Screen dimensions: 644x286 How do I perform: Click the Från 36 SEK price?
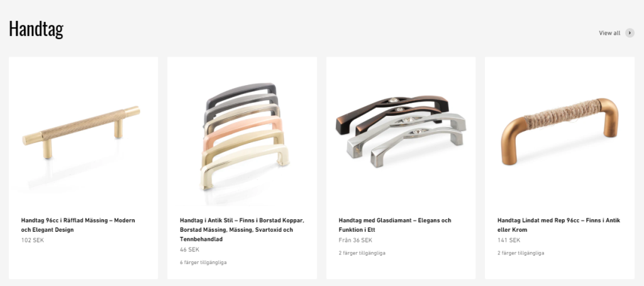click(355, 240)
